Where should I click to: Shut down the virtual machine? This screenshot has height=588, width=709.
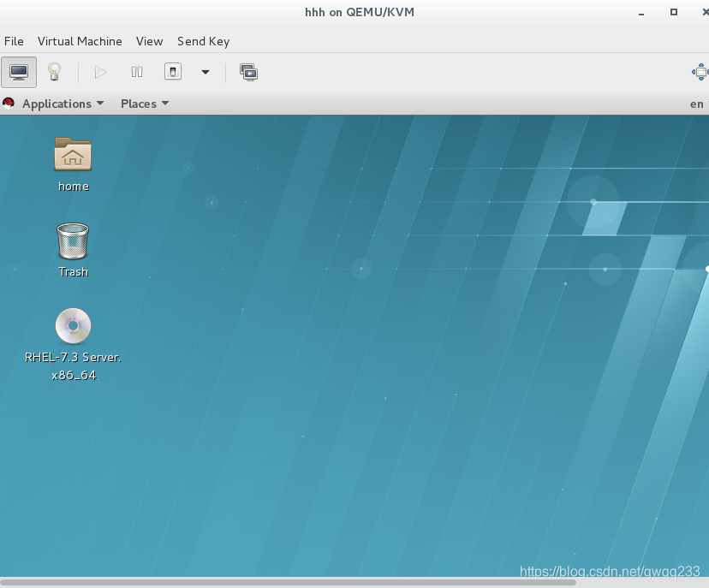(173, 72)
